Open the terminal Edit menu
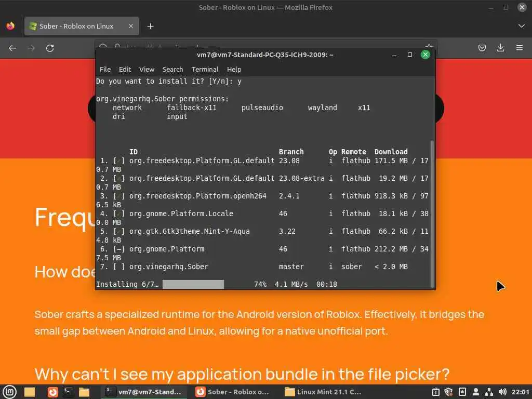This screenshot has height=399, width=532. coord(125,69)
